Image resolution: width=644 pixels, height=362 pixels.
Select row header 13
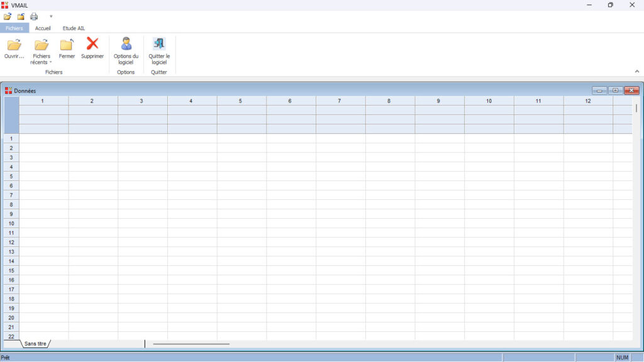(11, 252)
